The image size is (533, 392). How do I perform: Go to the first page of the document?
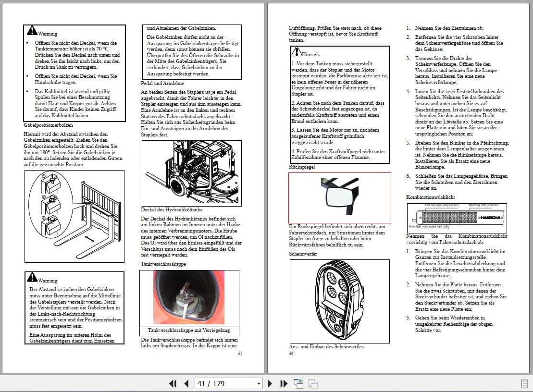click(x=173, y=383)
